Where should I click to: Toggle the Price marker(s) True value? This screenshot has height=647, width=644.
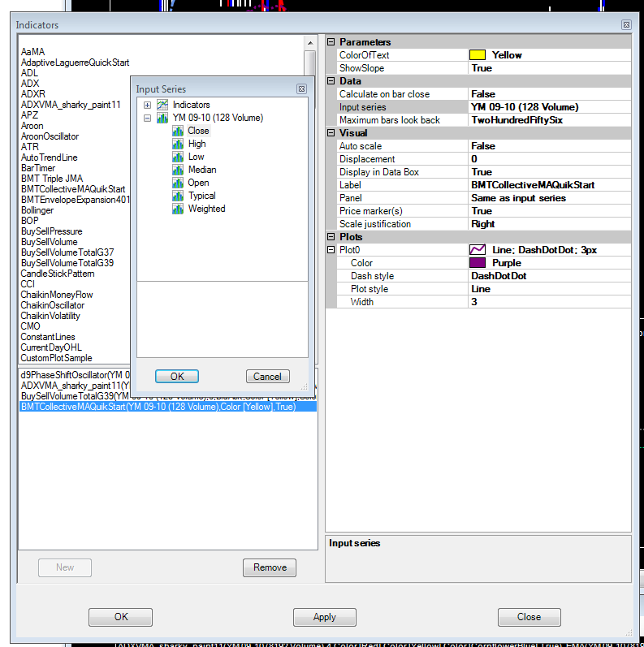pyautogui.click(x=550, y=211)
